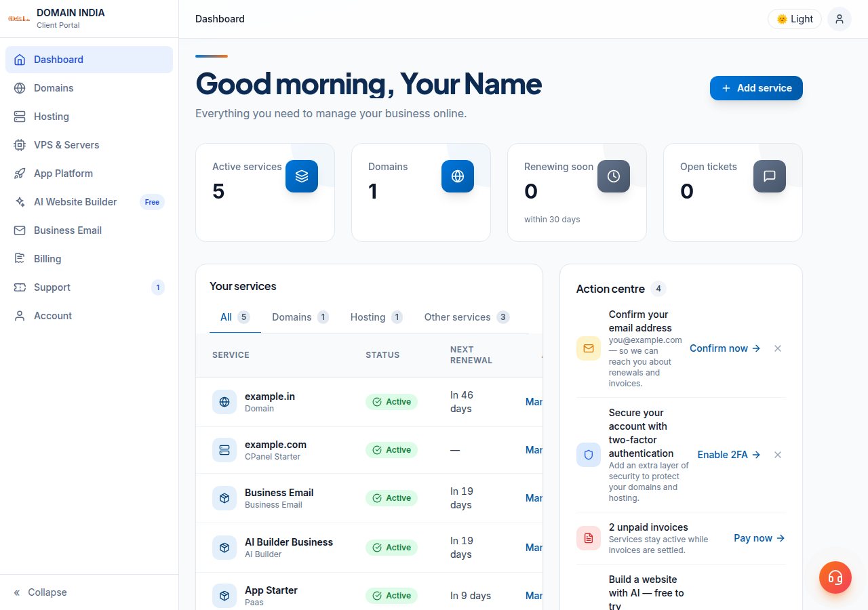Click the VPS & Servers chip icon
The height and width of the screenshot is (610, 868).
pyautogui.click(x=20, y=145)
